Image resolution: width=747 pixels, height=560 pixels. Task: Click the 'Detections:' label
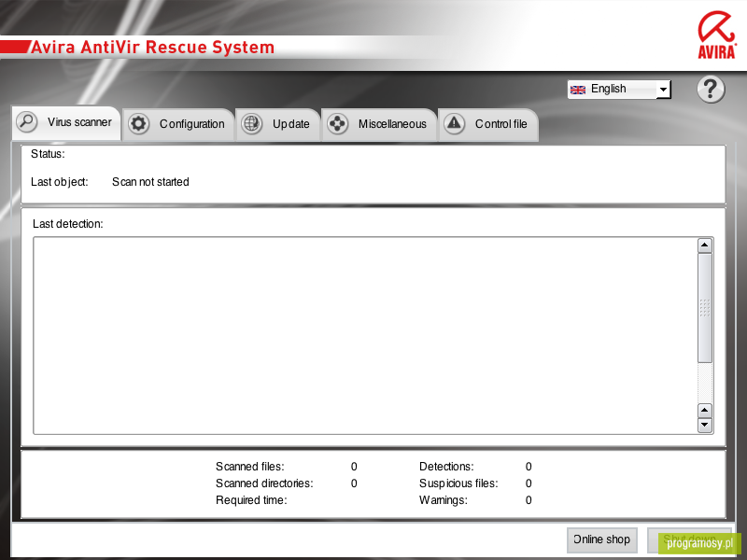446,466
